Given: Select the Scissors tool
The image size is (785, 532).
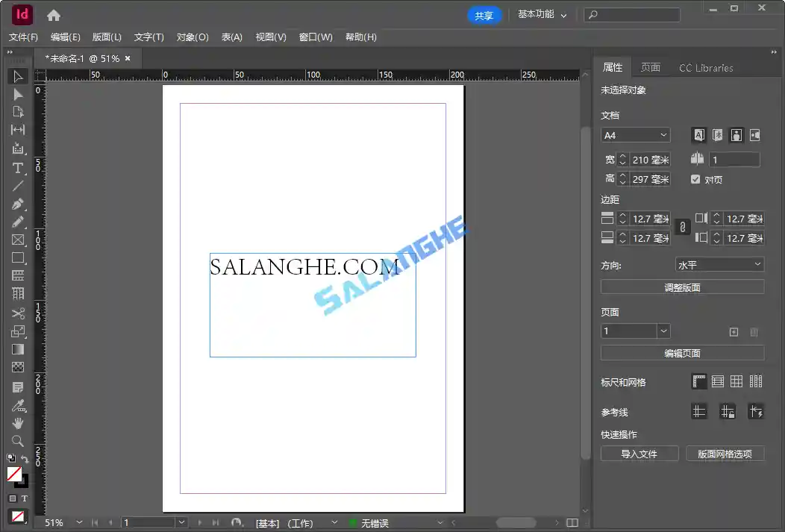Looking at the screenshot, I should [x=18, y=313].
